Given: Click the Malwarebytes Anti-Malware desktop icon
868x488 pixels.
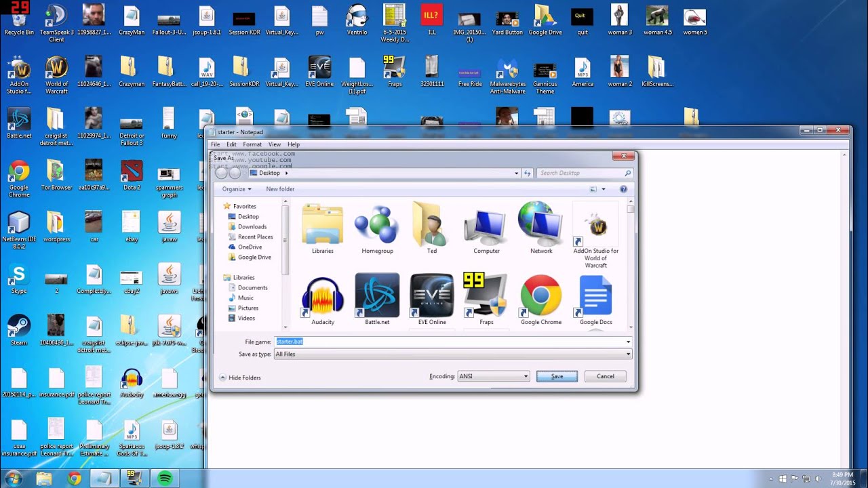Looking at the screenshot, I should click(508, 75).
